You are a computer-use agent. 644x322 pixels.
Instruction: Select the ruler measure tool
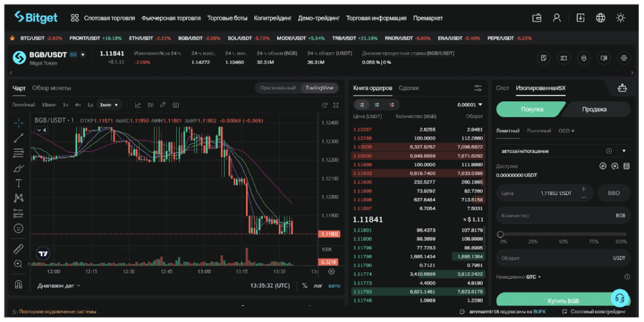(x=18, y=249)
